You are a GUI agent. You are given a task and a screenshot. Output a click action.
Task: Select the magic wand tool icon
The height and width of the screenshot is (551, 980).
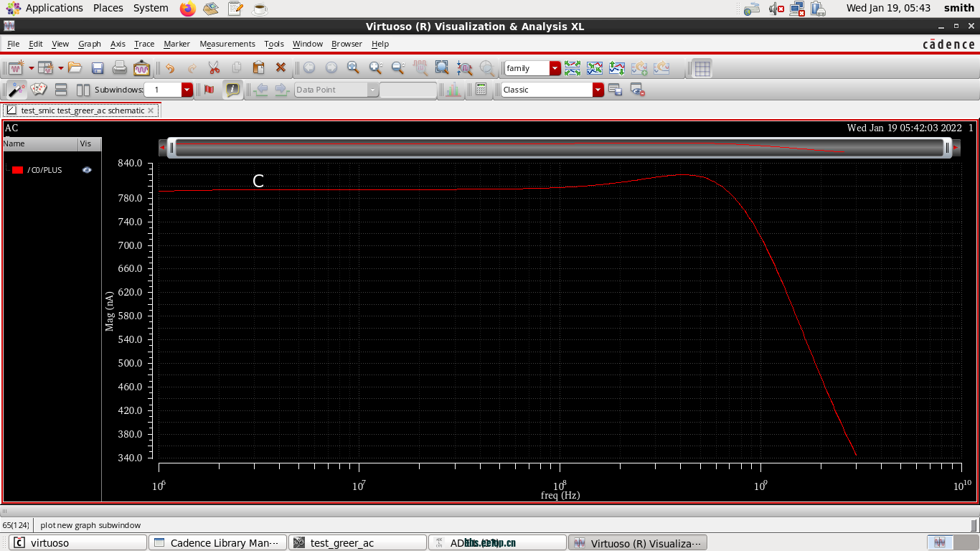pyautogui.click(x=17, y=90)
